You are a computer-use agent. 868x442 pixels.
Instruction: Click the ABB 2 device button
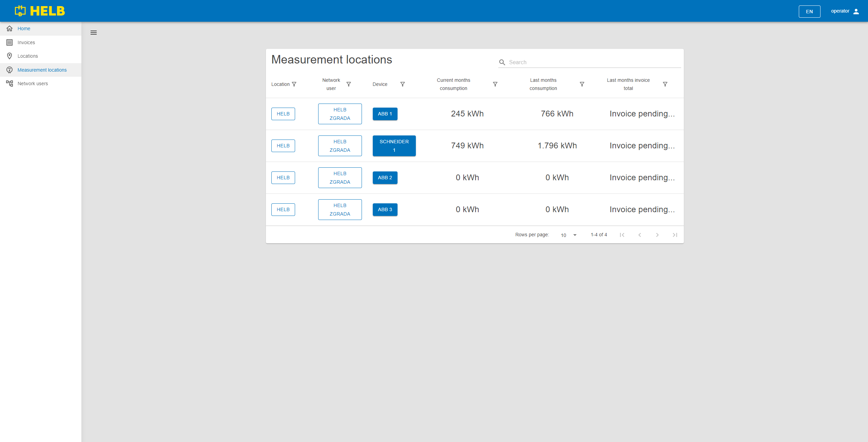tap(385, 178)
